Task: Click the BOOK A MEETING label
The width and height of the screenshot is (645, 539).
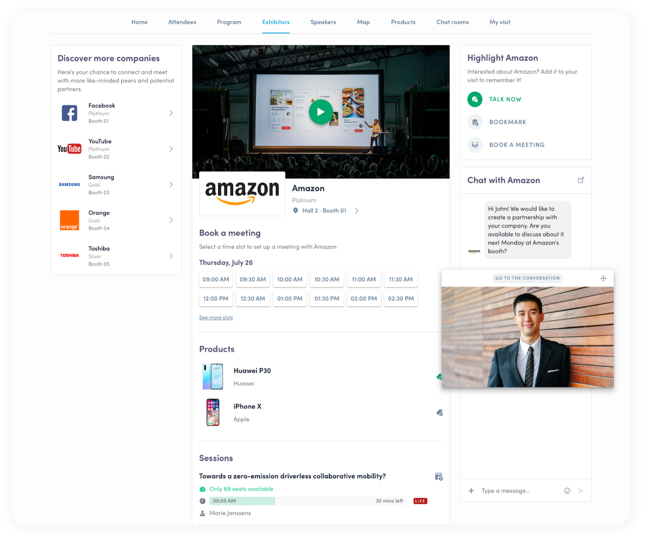Action: tap(517, 145)
